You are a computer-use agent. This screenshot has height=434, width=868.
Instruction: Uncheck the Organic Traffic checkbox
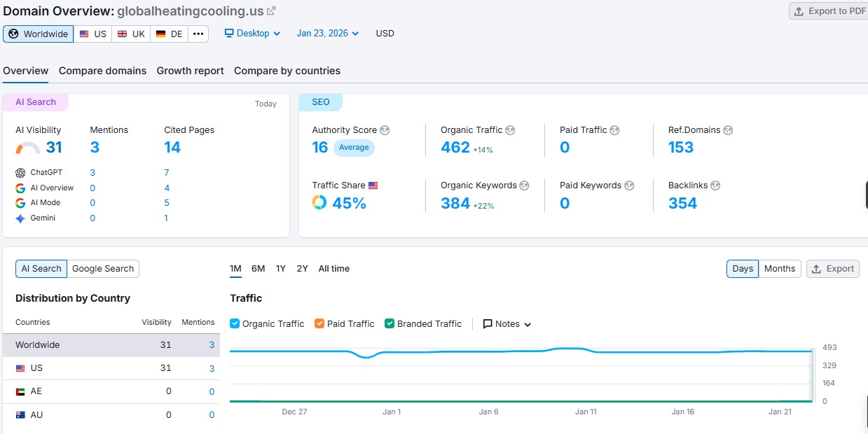tap(234, 323)
